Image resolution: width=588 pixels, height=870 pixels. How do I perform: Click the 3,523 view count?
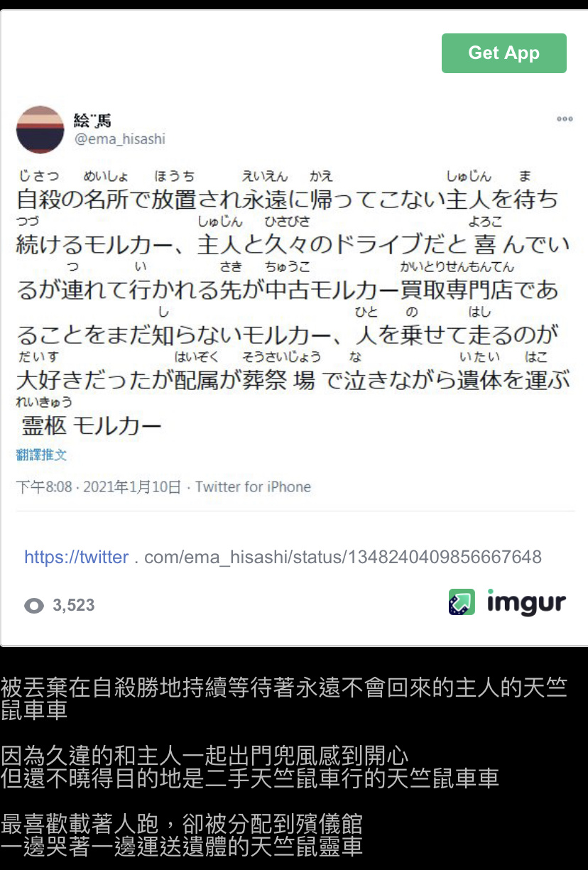pyautogui.click(x=73, y=605)
